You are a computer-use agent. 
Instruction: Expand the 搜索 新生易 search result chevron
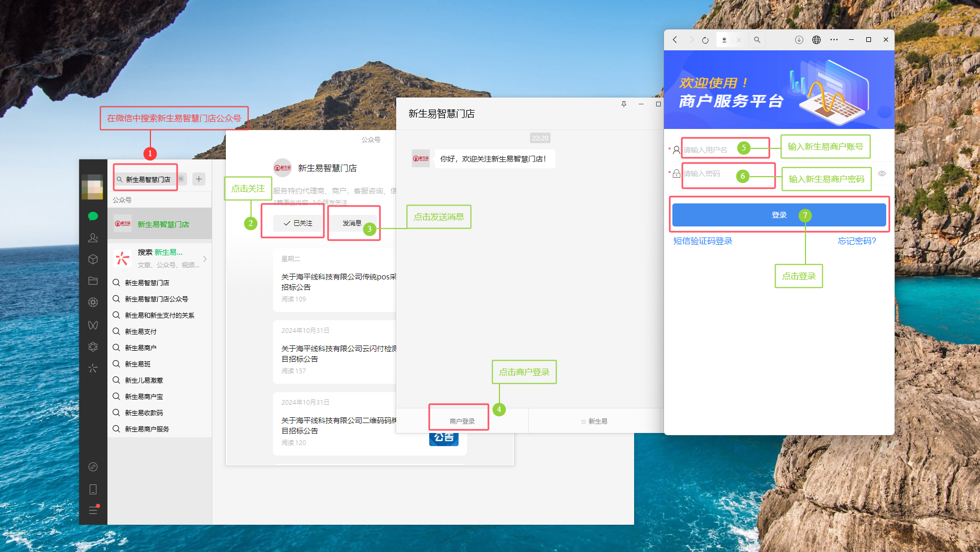[205, 258]
